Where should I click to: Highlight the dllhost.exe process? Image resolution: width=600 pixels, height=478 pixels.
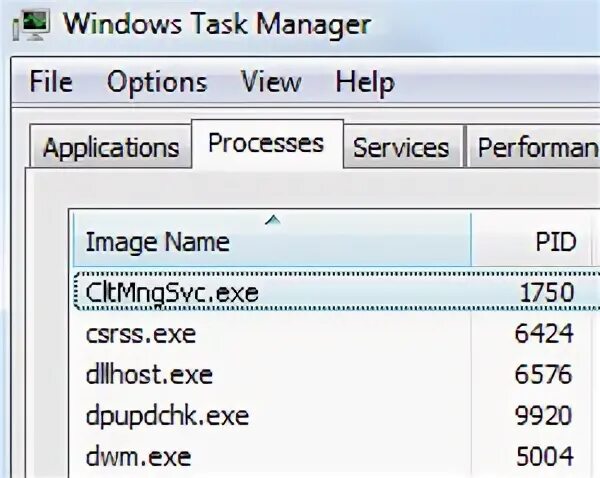point(149,375)
